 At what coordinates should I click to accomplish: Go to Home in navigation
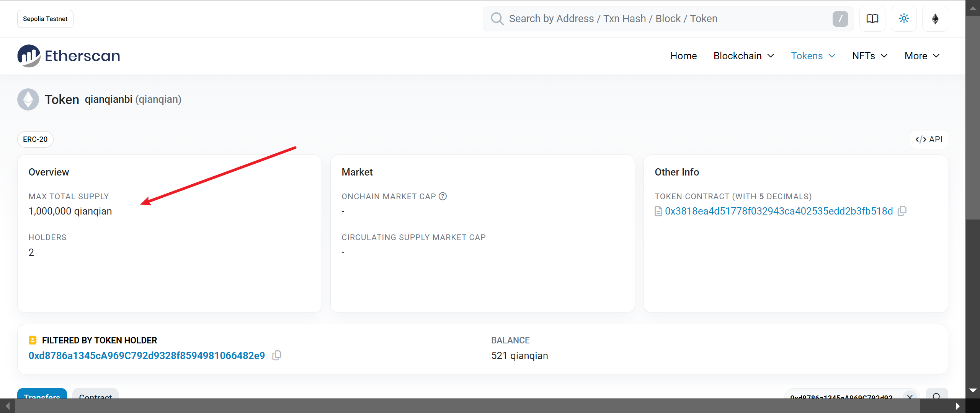click(683, 56)
